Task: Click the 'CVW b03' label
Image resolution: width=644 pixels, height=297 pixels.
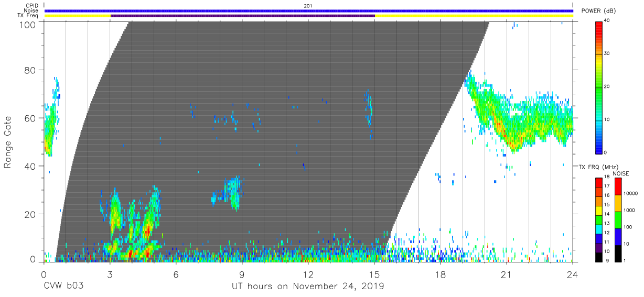Action: (63, 287)
